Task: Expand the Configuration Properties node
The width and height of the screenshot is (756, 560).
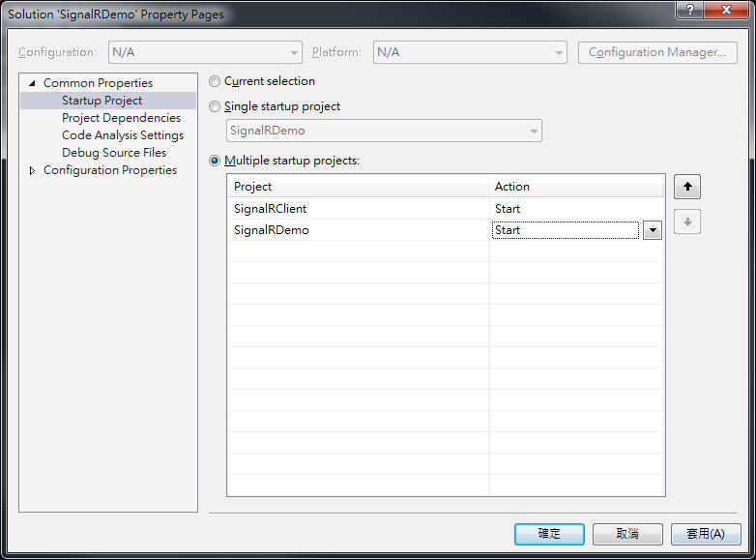Action: coord(32,170)
